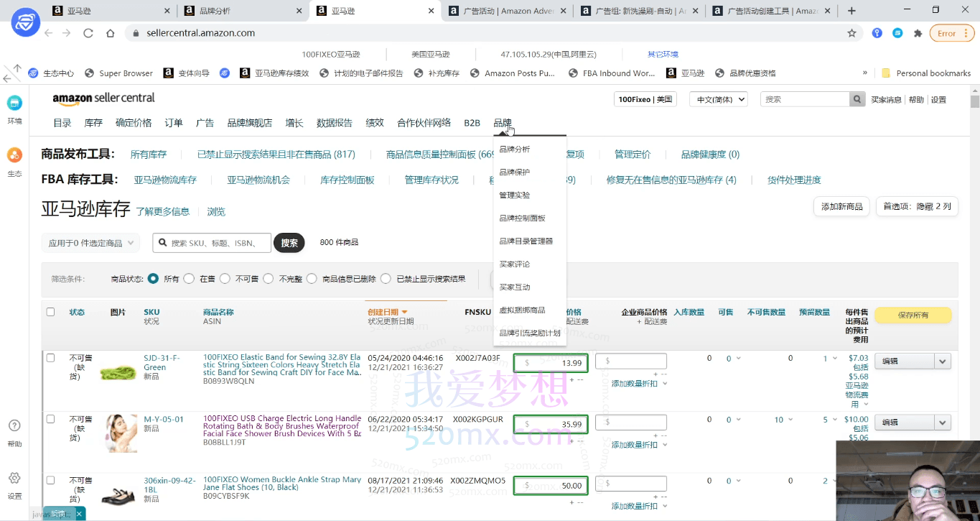
Task: Choose 虚拟捆绑商品 from the 品牌 menu
Action: (x=522, y=310)
